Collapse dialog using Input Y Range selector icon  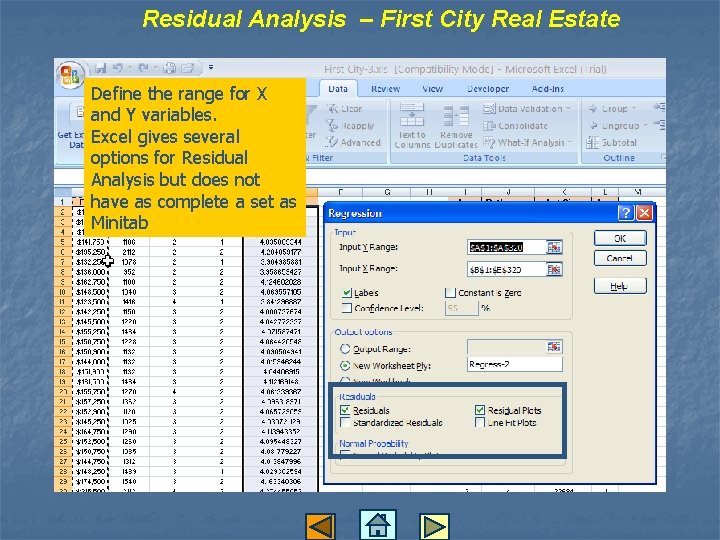pos(554,248)
